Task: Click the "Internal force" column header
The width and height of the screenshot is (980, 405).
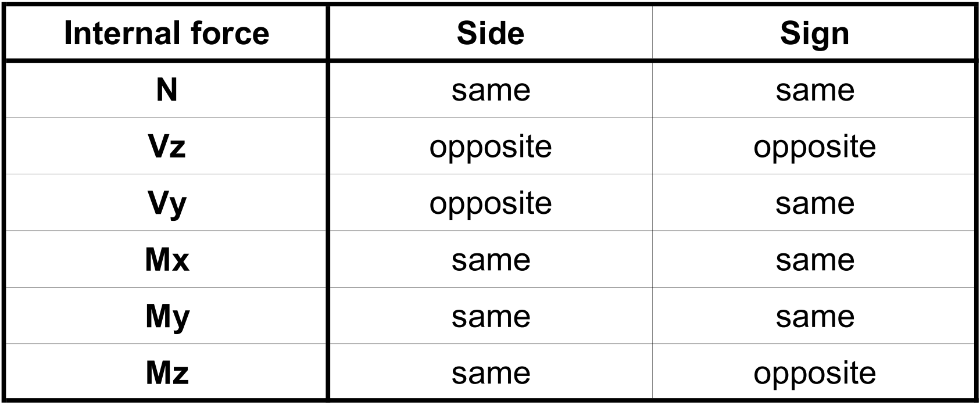Action: (167, 33)
